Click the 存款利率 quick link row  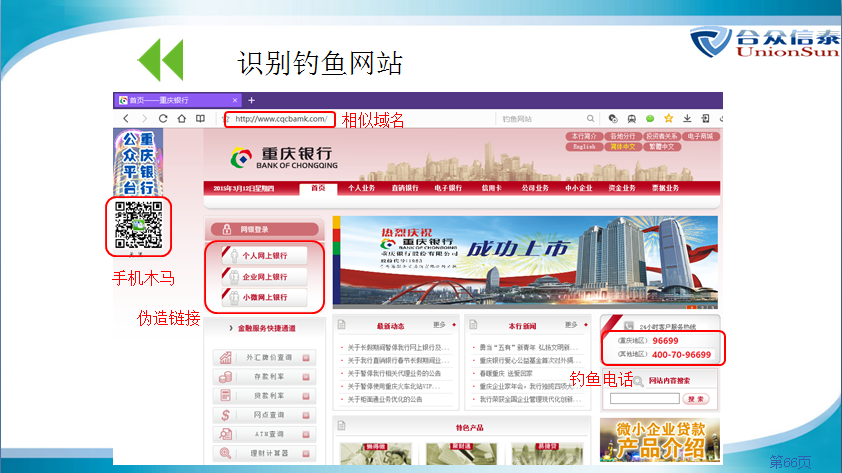(264, 377)
